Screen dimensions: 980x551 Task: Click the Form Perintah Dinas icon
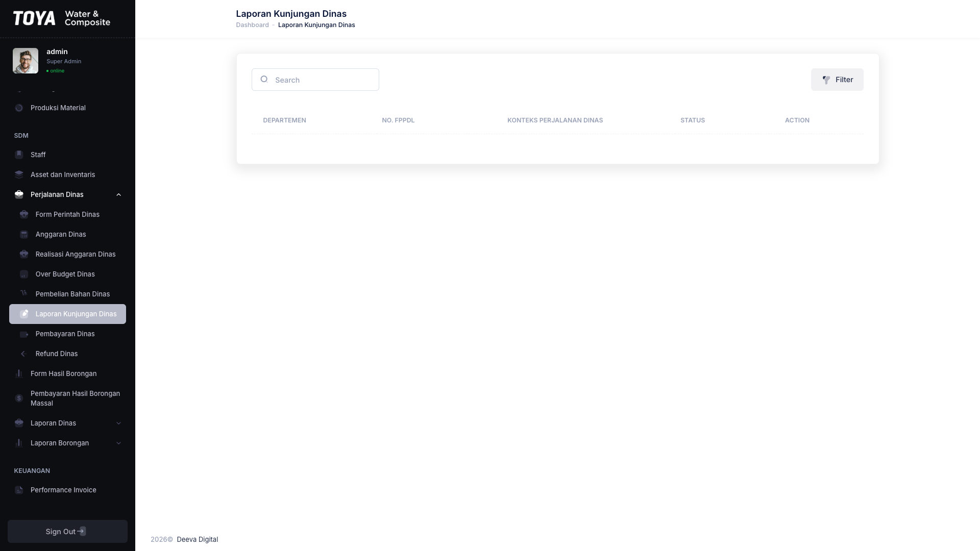[x=24, y=214]
